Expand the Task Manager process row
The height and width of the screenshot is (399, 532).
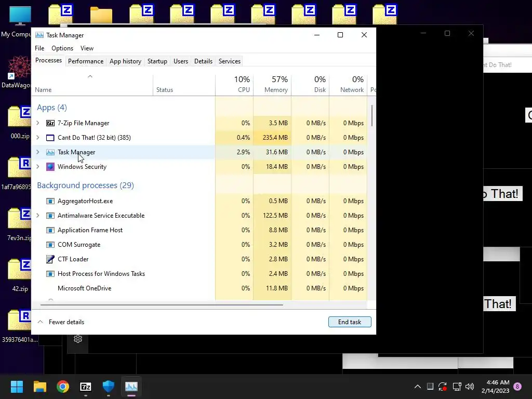(x=38, y=152)
